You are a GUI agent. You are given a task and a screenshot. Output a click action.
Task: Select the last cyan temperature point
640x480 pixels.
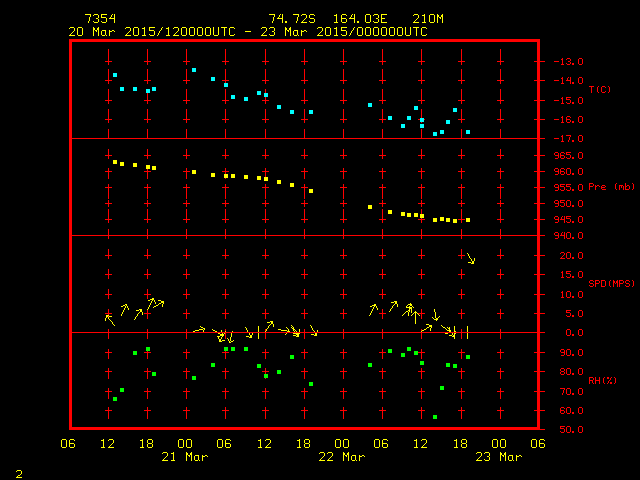[468, 132]
